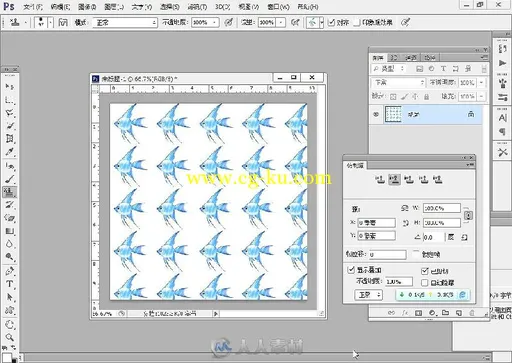Open the flow slider arrow in options bar
This screenshot has width=512, height=363.
[x=282, y=22]
